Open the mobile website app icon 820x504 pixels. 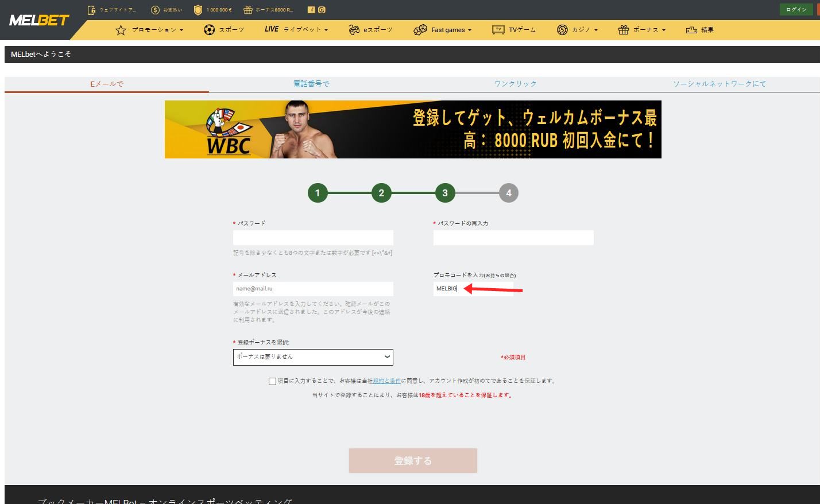coord(91,10)
